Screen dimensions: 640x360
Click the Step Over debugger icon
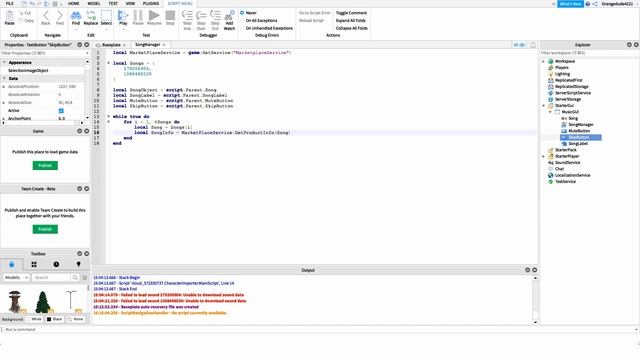pyautogui.click(x=201, y=16)
